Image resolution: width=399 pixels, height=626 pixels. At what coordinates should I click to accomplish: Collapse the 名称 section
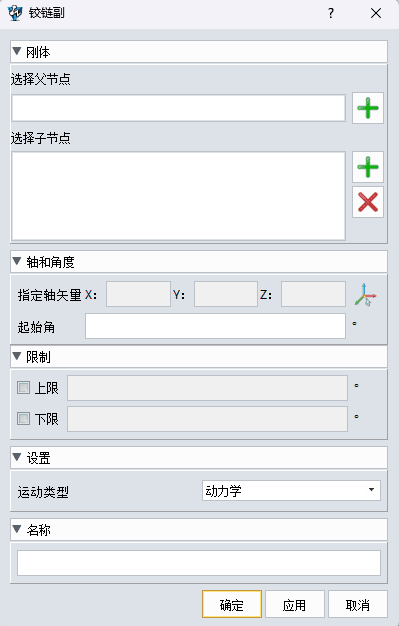coord(17,529)
